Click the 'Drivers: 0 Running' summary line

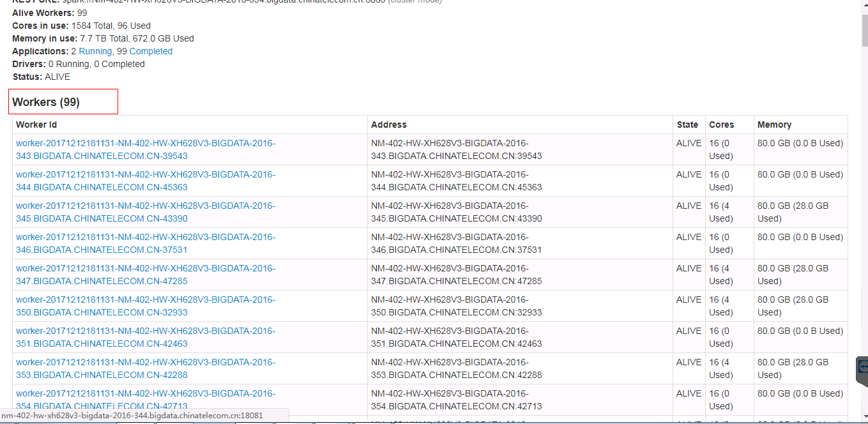79,64
